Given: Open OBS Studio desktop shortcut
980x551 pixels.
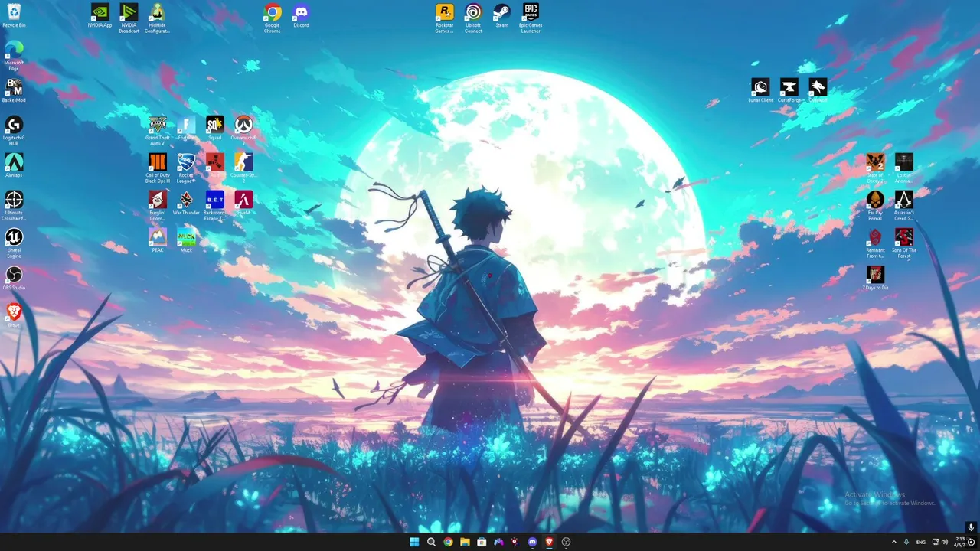Looking at the screenshot, I should [x=14, y=278].
